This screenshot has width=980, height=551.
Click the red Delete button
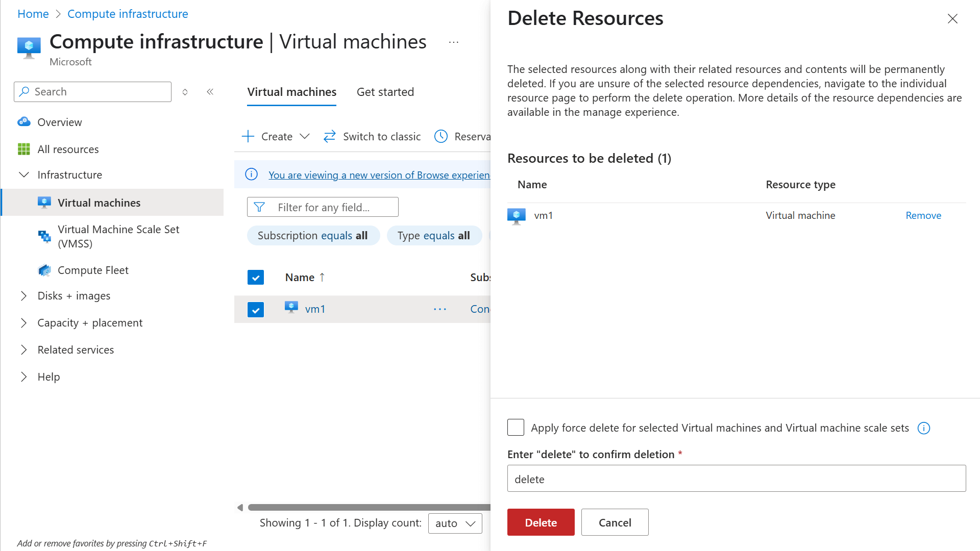(541, 522)
